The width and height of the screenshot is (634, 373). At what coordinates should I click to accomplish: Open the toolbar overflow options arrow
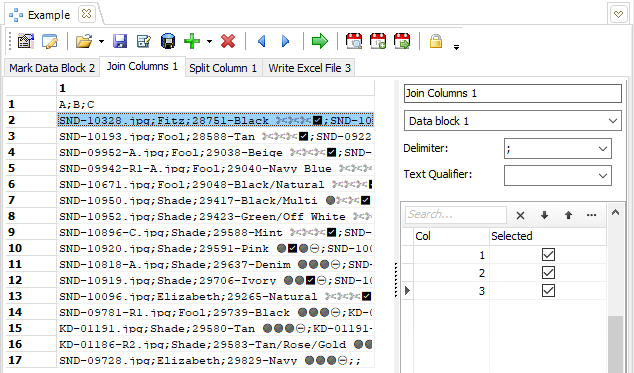[456, 48]
